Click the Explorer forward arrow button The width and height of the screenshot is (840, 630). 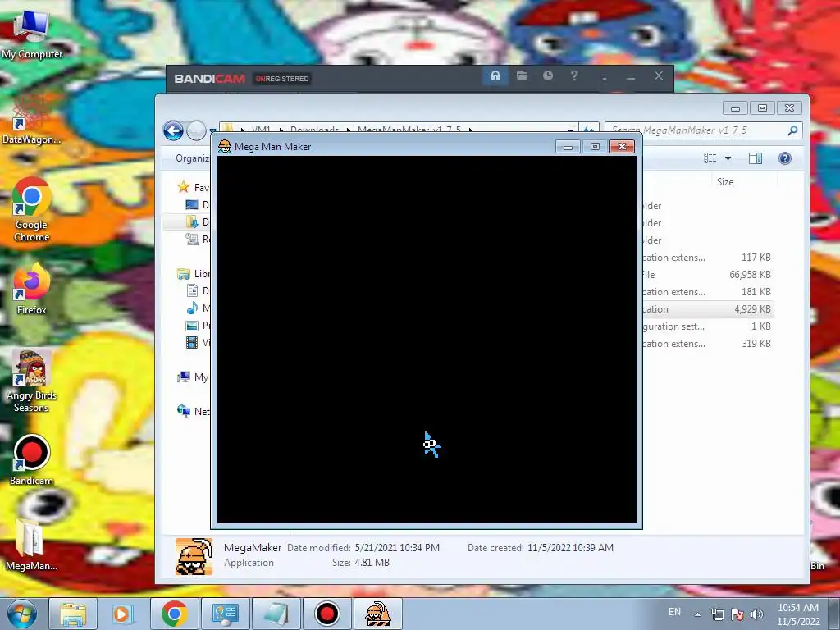pyautogui.click(x=196, y=130)
